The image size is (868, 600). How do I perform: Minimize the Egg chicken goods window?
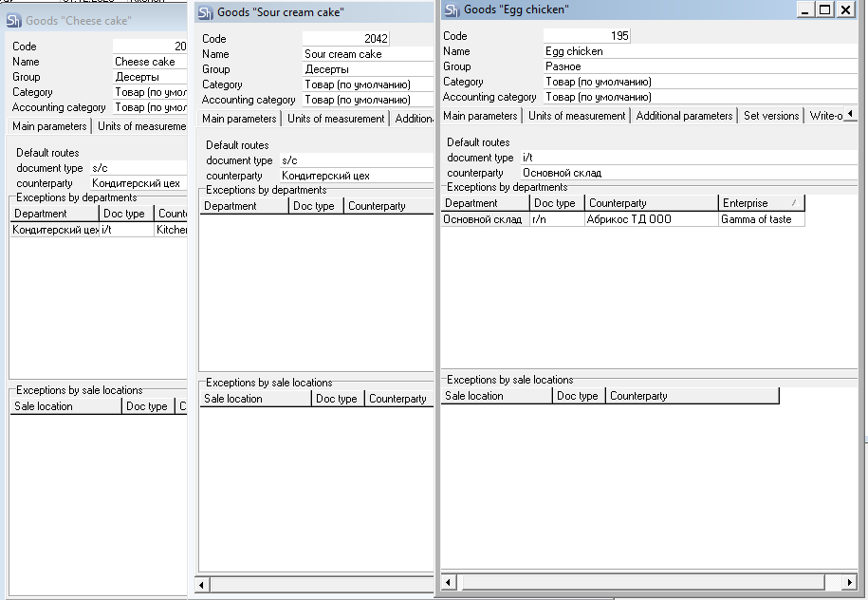(x=805, y=9)
